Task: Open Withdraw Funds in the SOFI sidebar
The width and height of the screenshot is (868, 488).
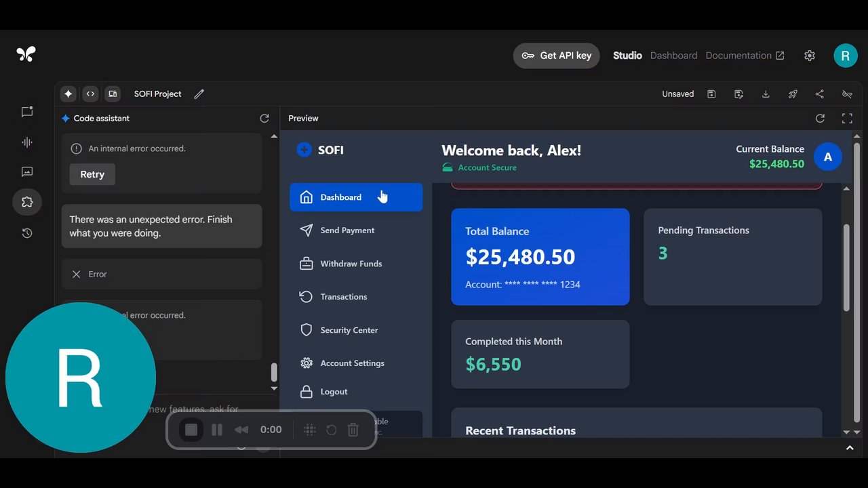Action: (x=356, y=264)
